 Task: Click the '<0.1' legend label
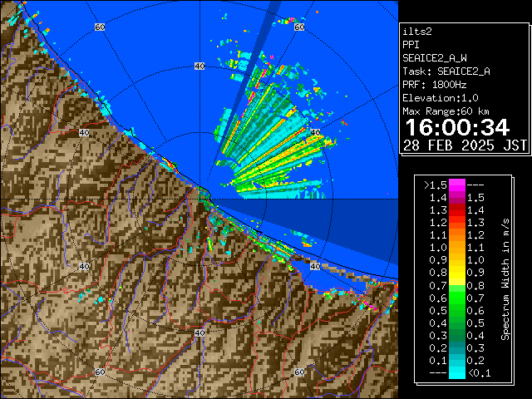(x=480, y=373)
